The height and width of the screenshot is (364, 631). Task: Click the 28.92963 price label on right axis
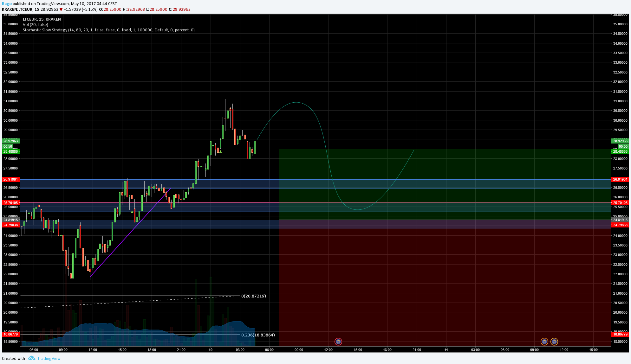tap(620, 141)
